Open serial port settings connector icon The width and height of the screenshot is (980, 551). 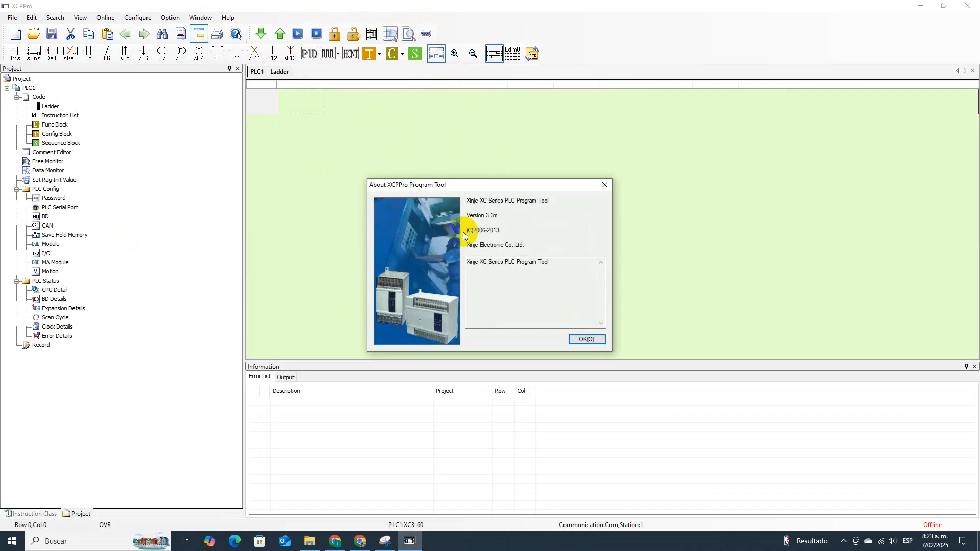pyautogui.click(x=426, y=34)
